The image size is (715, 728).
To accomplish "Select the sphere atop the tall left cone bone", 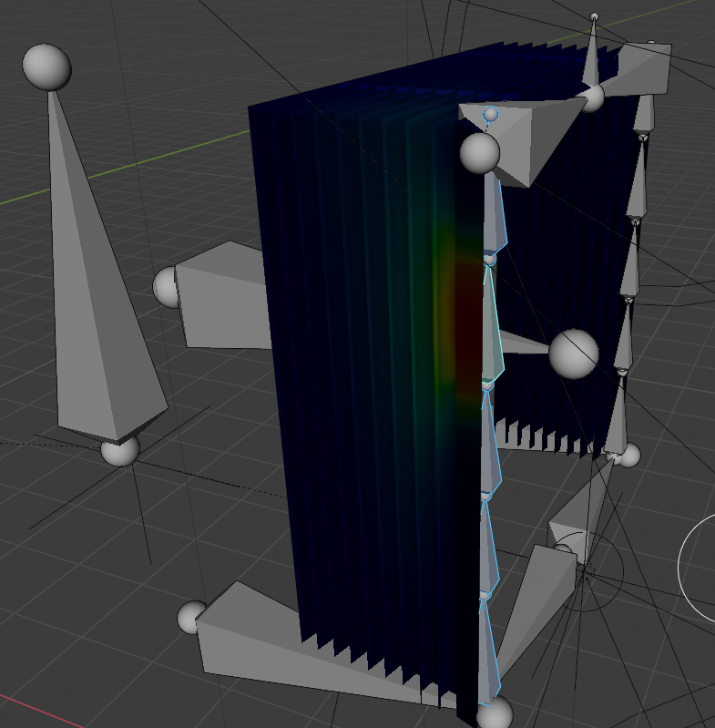I will pos(46,66).
